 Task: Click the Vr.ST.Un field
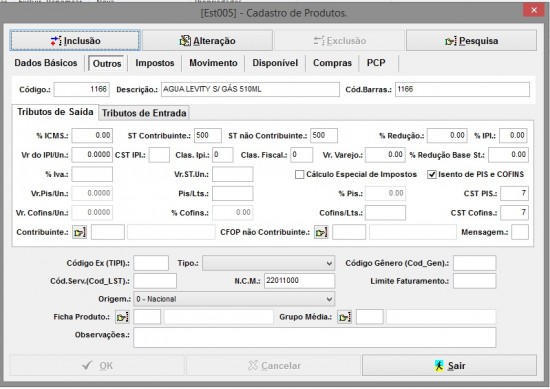[233, 174]
